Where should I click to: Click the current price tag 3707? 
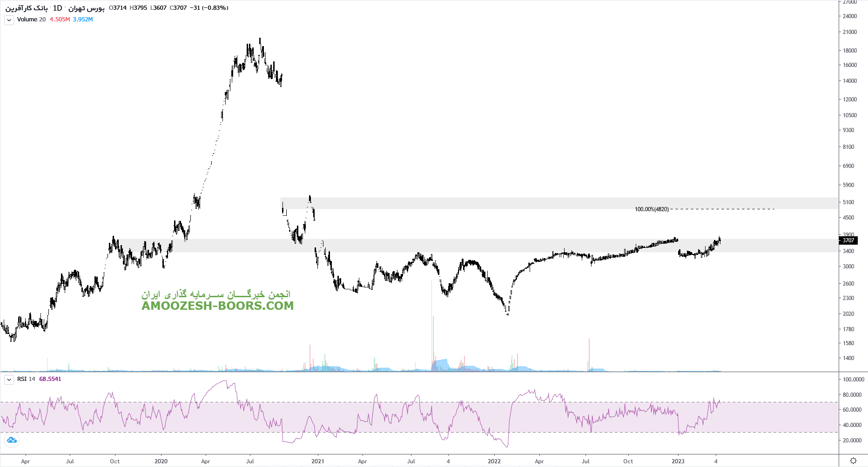pos(848,240)
